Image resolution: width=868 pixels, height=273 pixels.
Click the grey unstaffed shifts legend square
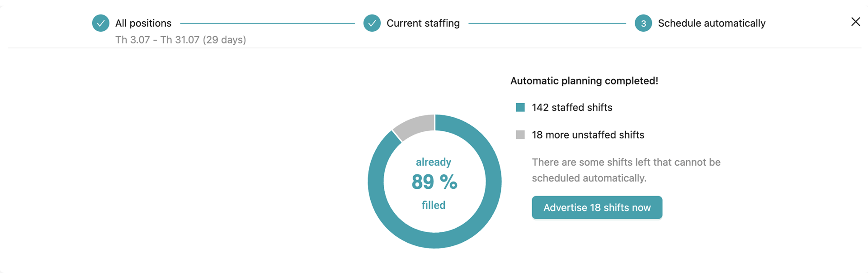(520, 134)
